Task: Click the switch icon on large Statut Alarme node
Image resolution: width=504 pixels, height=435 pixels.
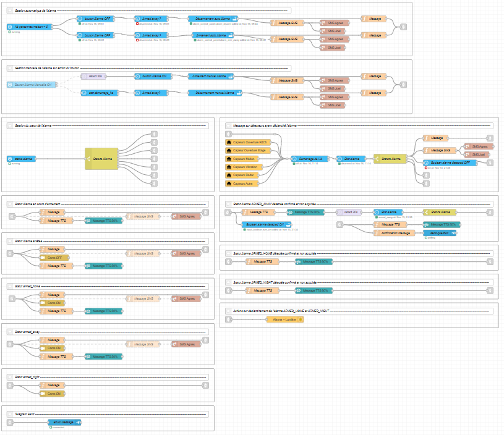Action: pyautogui.click(x=89, y=159)
